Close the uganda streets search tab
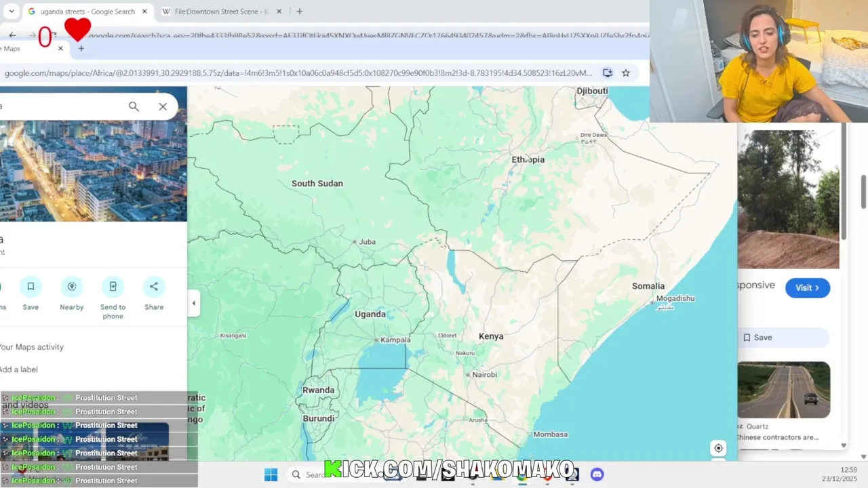868x488 pixels. point(144,12)
